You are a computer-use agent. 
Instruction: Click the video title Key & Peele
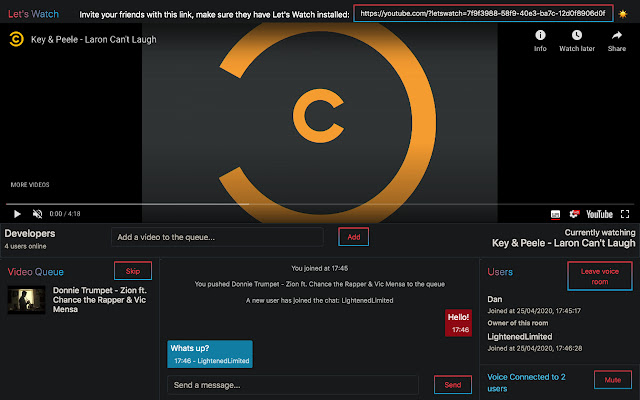coord(93,40)
